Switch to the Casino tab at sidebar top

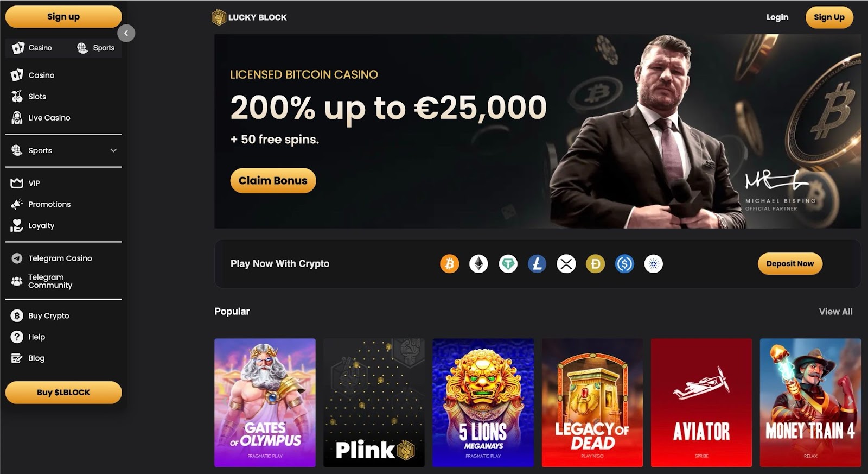coord(33,48)
